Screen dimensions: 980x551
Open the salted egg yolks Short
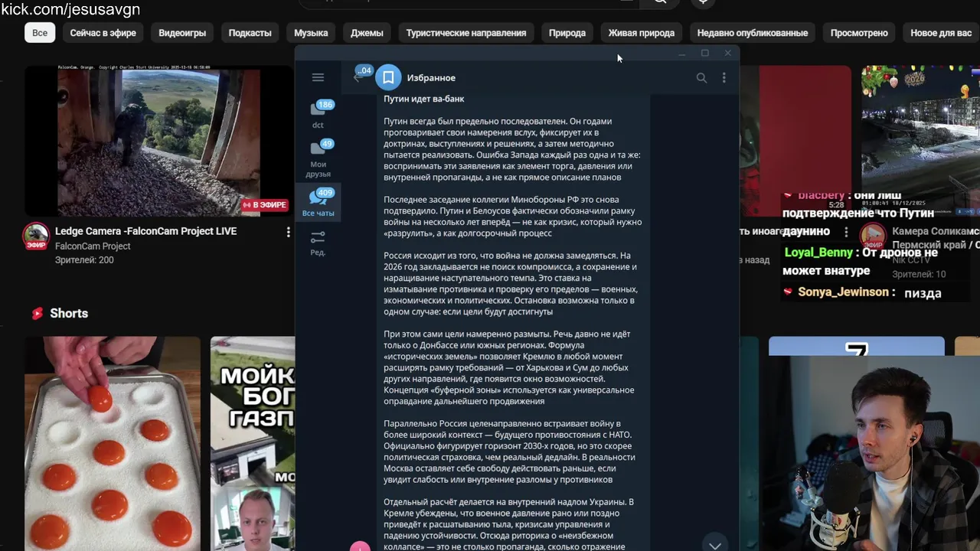tap(113, 443)
